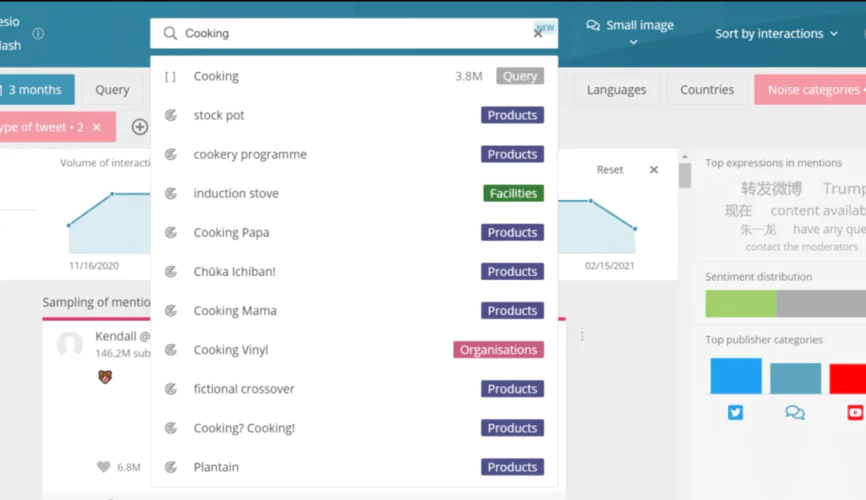Screen dimensions: 866x500
Task: Click the info icon near dashboard title
Action: point(38,34)
